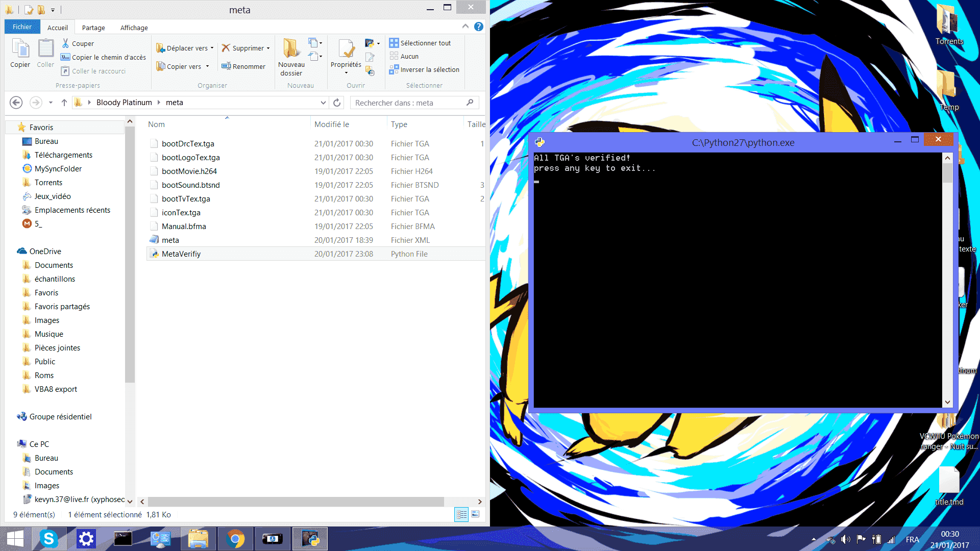This screenshot has height=551, width=980.
Task: Click the Renommer button
Action: click(243, 66)
